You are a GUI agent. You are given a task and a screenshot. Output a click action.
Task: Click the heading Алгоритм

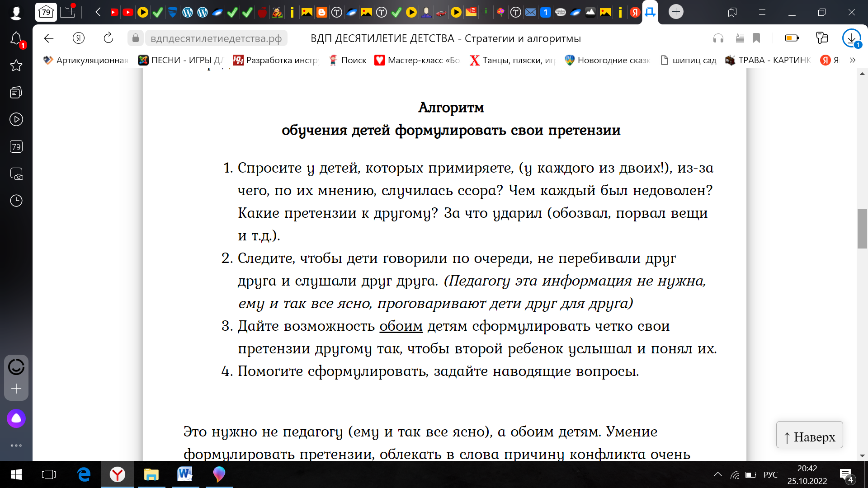(451, 108)
